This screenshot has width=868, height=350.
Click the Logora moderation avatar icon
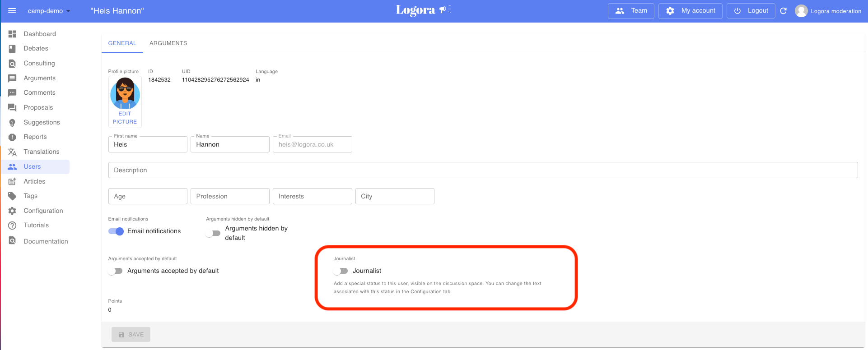(801, 11)
